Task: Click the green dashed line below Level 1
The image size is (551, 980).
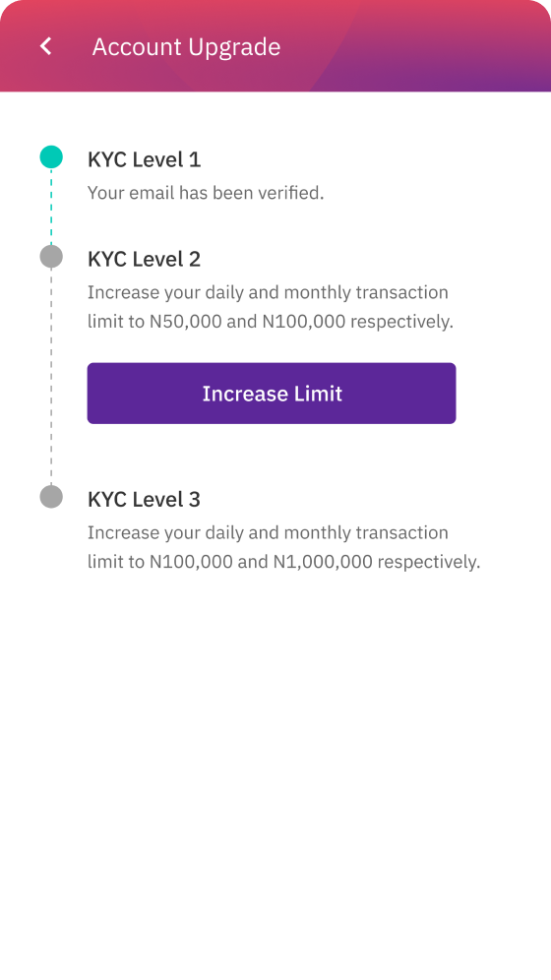Action: click(51, 207)
